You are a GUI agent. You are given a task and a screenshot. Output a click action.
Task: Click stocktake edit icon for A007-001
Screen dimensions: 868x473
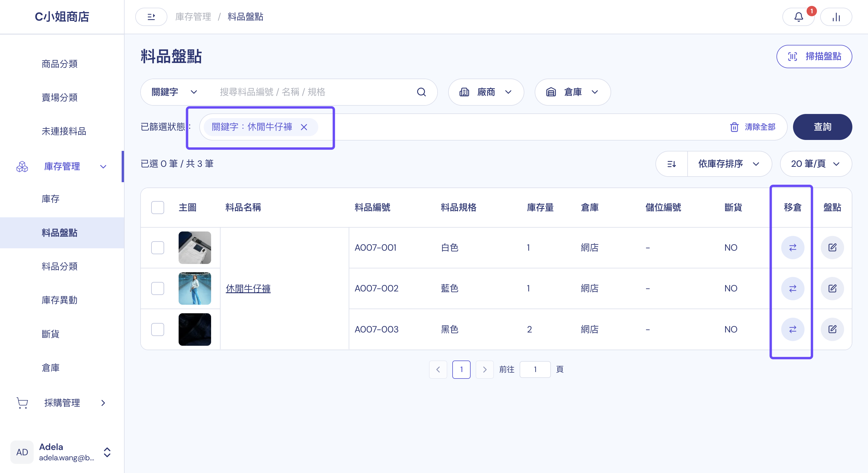click(x=832, y=248)
